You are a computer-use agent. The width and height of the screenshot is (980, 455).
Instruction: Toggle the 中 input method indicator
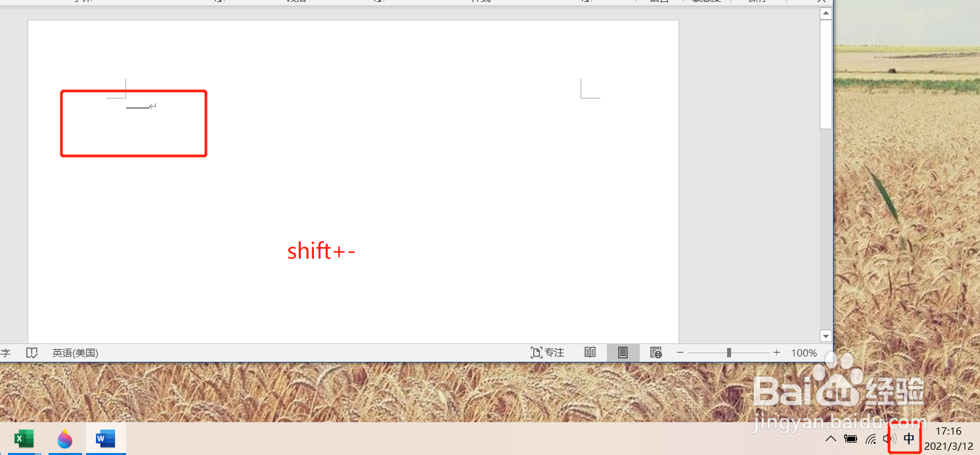pyautogui.click(x=910, y=439)
